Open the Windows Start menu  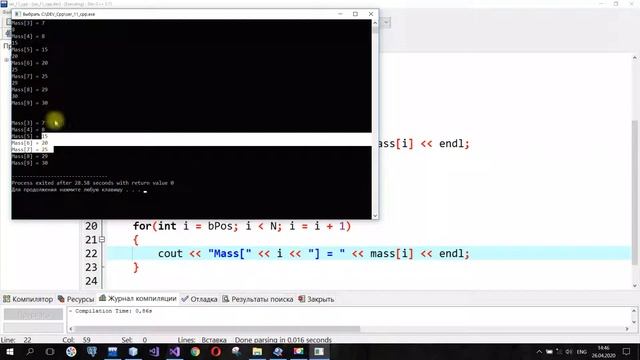9,351
